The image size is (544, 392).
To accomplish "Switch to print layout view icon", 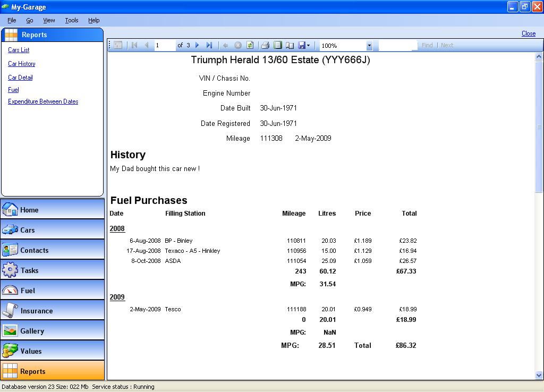I will 277,46.
